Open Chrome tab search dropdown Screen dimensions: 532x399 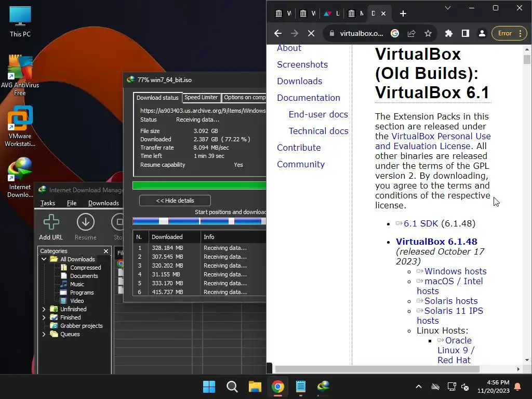pyautogui.click(x=448, y=8)
